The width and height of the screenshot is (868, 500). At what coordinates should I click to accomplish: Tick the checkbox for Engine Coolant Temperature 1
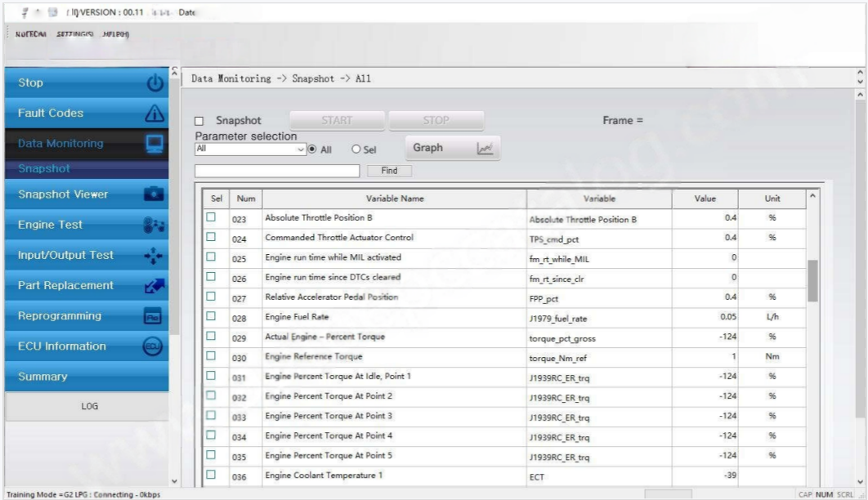pyautogui.click(x=211, y=474)
